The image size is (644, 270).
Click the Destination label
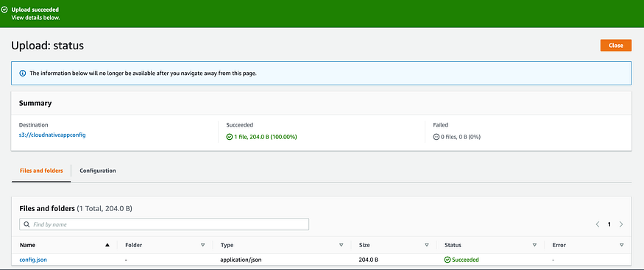point(34,125)
